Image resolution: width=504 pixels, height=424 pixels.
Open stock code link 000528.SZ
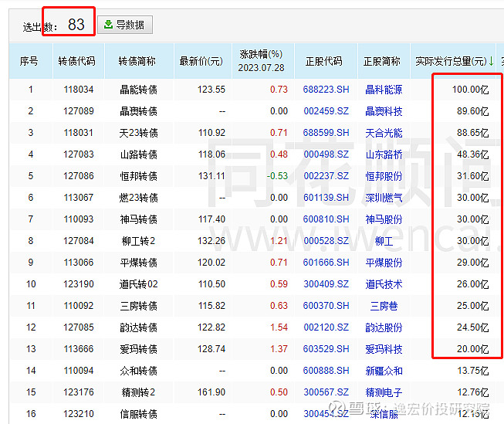click(326, 241)
